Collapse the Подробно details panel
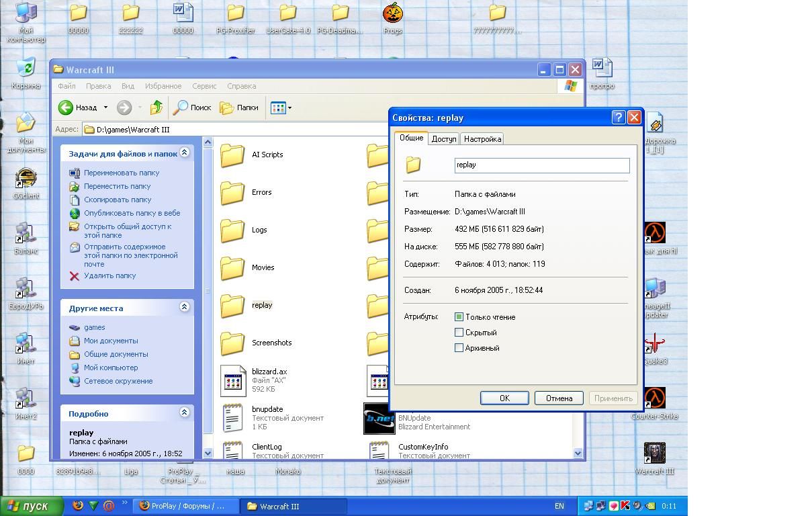This screenshot has width=812, height=516. click(x=184, y=413)
